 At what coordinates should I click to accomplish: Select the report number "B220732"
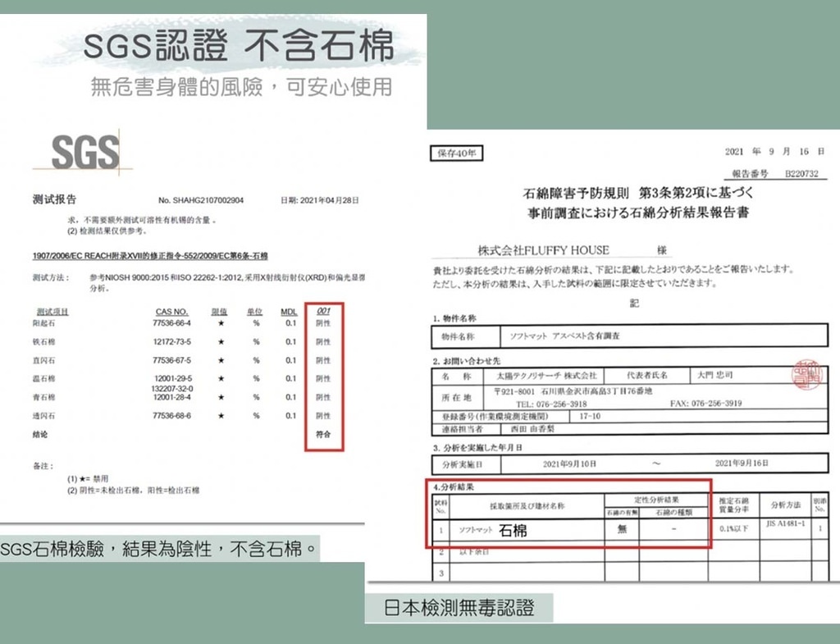pos(801,174)
